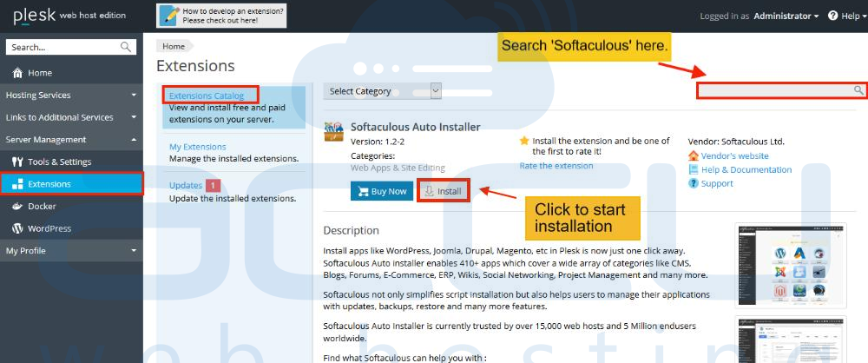868x363 pixels.
Task: Click the Install button
Action: (x=444, y=191)
